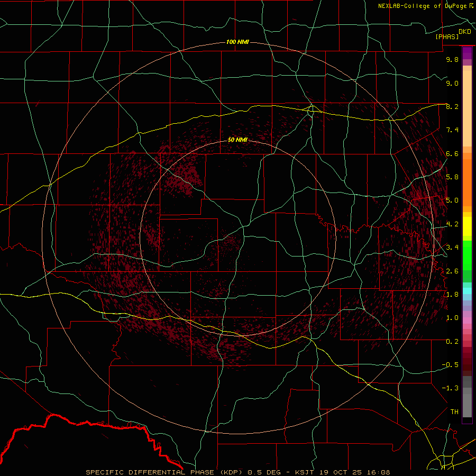
Task: Click the 1.8 scale value
Action: [x=452, y=295]
